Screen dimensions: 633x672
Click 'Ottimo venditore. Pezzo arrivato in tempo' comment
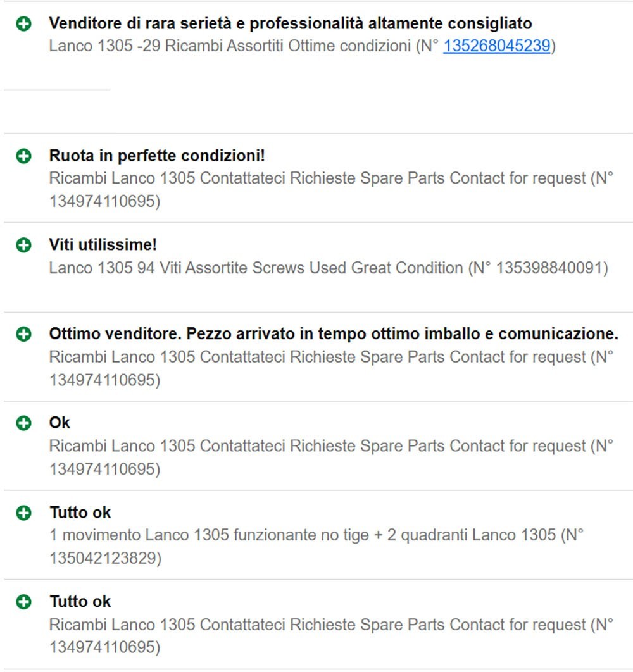[x=334, y=334]
